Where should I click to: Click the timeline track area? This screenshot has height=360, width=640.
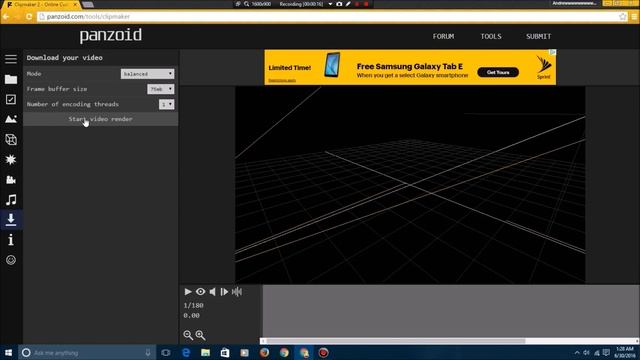click(451, 311)
